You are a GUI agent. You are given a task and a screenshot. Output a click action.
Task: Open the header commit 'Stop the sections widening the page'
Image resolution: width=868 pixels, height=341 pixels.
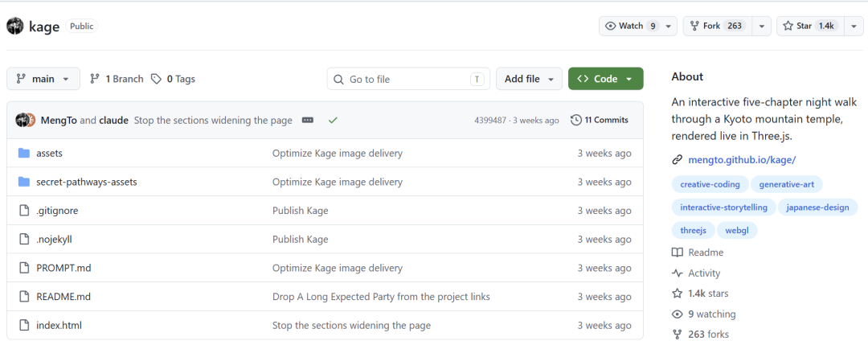(x=213, y=120)
